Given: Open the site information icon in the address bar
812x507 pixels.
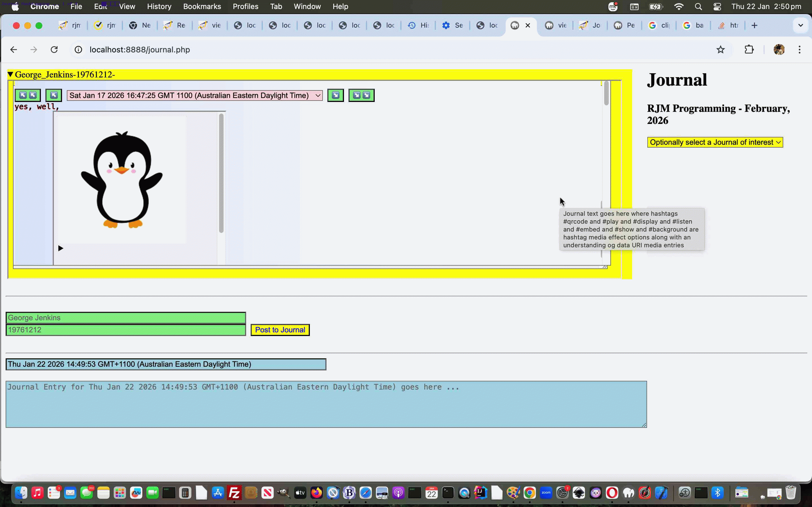Looking at the screenshot, I should pyautogui.click(x=78, y=50).
